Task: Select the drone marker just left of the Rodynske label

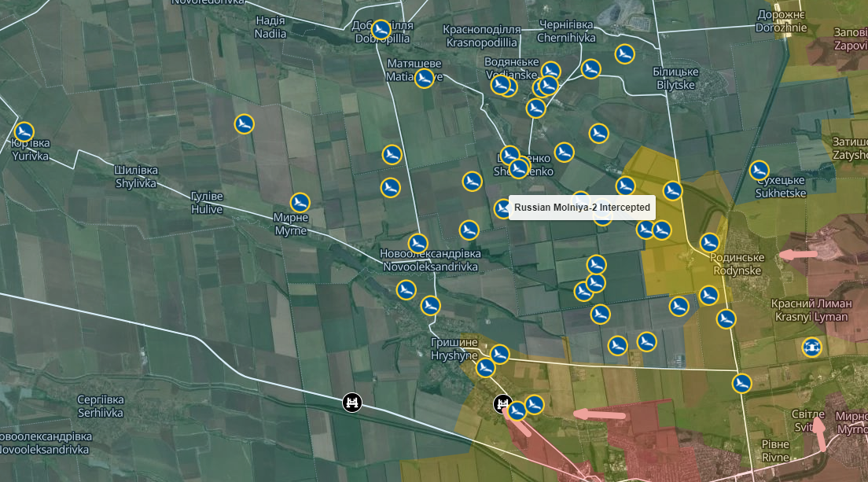Action: [710, 242]
